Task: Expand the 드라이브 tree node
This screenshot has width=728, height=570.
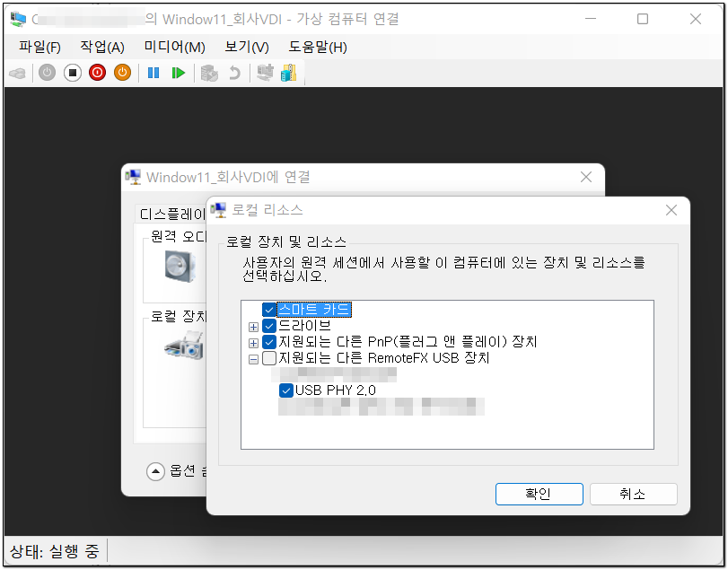Action: click(x=253, y=328)
